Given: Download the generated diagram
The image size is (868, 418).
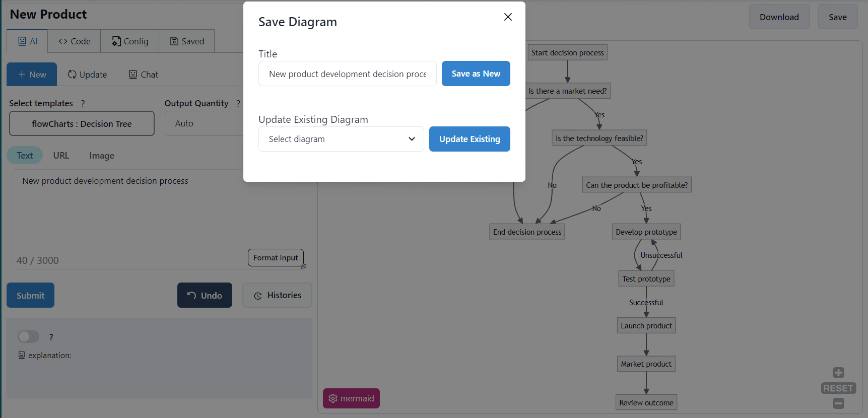Looking at the screenshot, I should (779, 17).
